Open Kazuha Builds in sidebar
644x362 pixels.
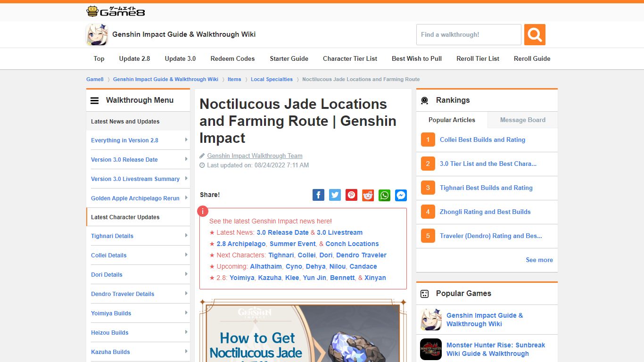click(110, 352)
